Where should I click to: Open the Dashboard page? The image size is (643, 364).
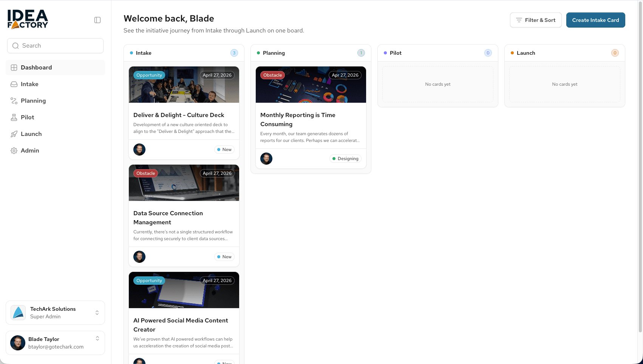pos(56,68)
